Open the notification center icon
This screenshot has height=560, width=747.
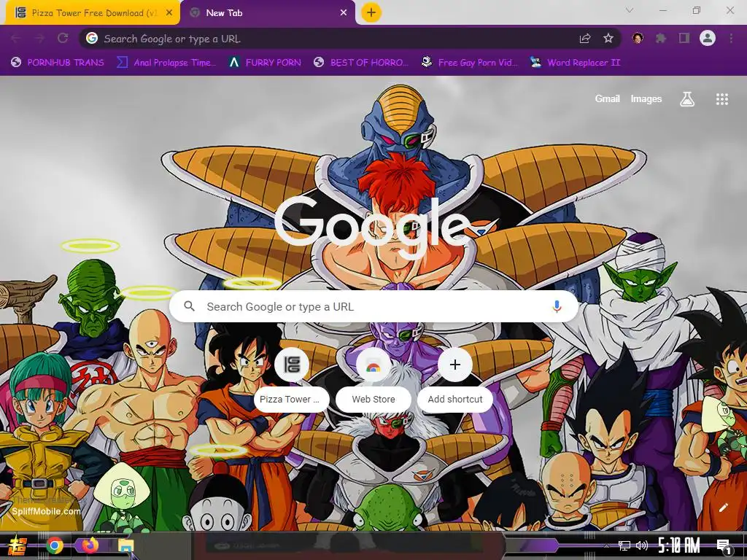tap(723, 547)
